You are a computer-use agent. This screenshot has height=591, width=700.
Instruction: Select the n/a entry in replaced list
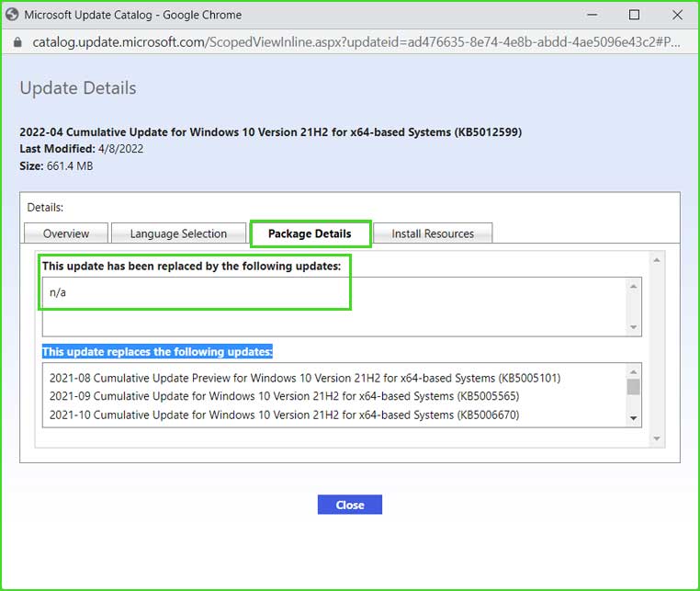point(58,292)
